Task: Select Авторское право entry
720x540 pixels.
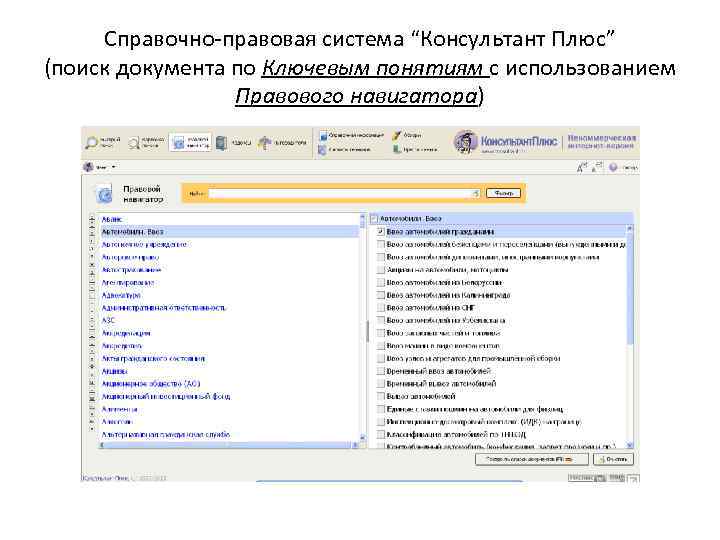Action: [x=130, y=257]
